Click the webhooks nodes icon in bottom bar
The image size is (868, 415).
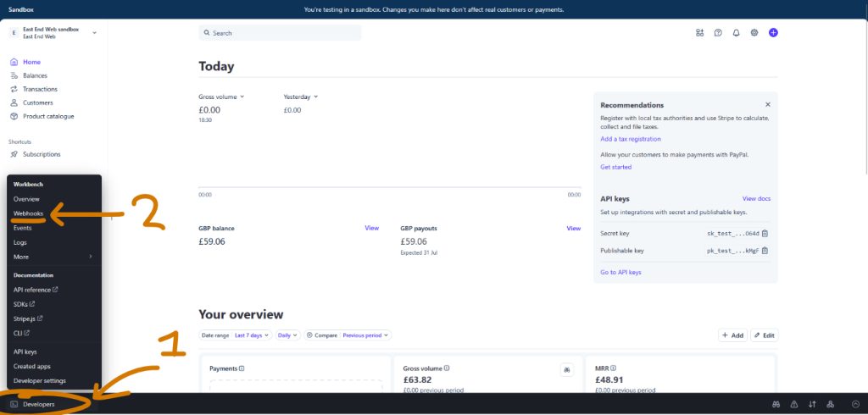point(831,405)
